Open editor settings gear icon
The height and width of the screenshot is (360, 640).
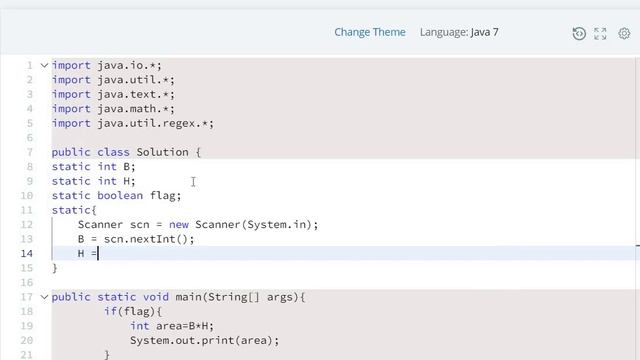pyautogui.click(x=624, y=33)
